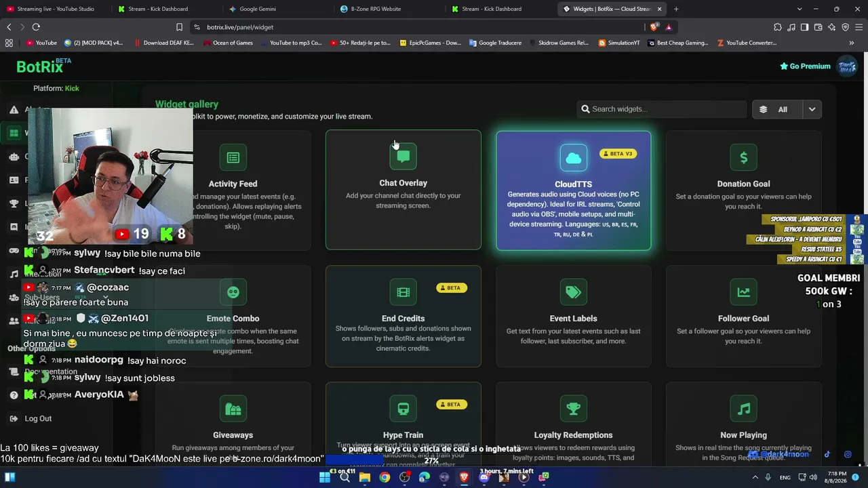Open the clock showing 7:18 PM
Image resolution: width=868 pixels, height=488 pixels.
point(837,477)
